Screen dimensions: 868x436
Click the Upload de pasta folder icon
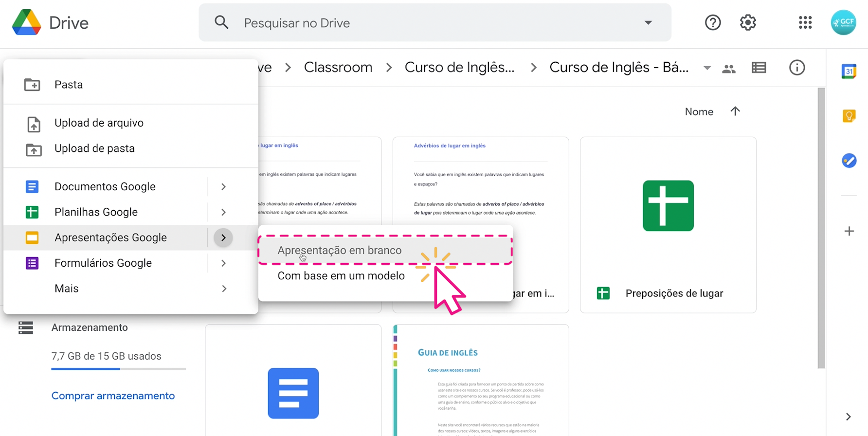tap(34, 149)
